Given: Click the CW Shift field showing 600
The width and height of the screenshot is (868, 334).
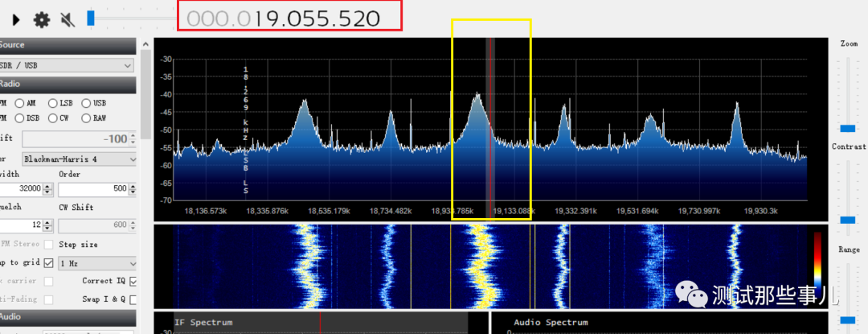Looking at the screenshot, I should [x=93, y=225].
